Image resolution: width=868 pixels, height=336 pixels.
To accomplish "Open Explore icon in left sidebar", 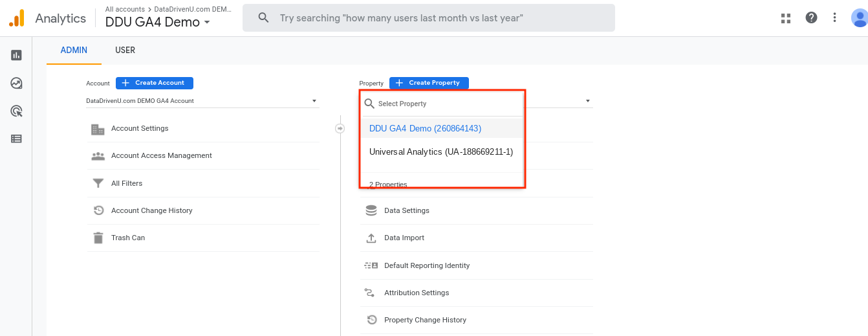I will tap(16, 83).
